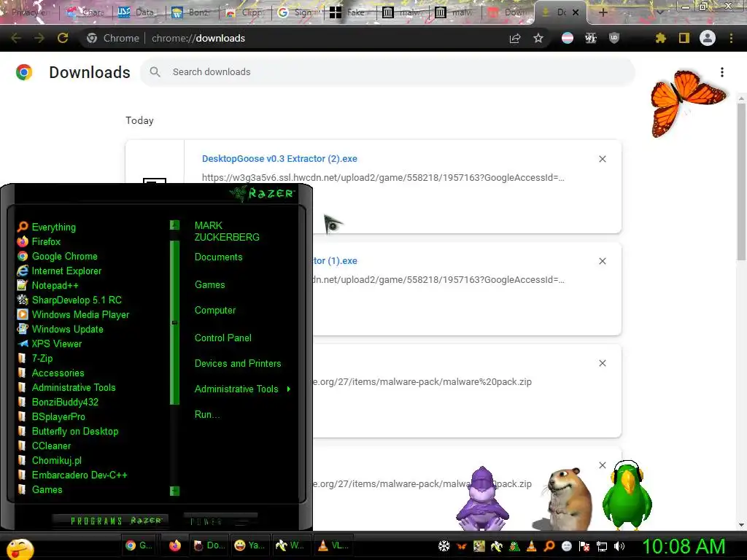
Task: Click the smiley face Start button
Action: [20, 548]
